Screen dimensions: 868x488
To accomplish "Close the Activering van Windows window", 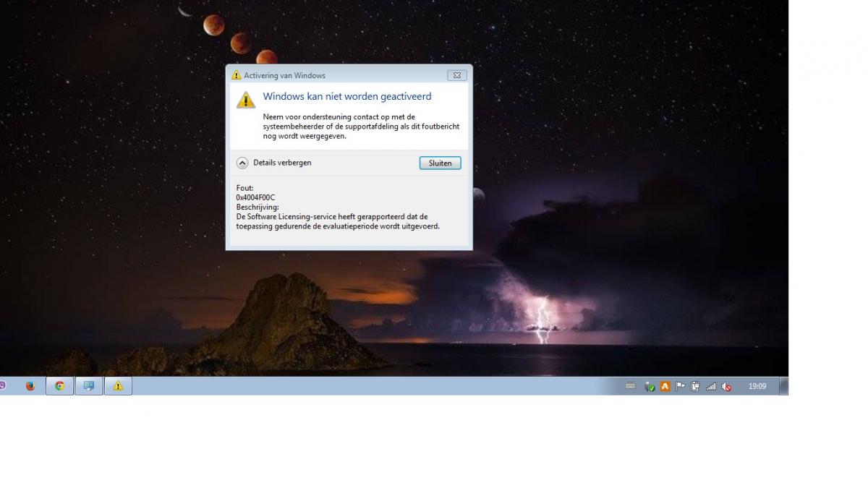I will [456, 75].
